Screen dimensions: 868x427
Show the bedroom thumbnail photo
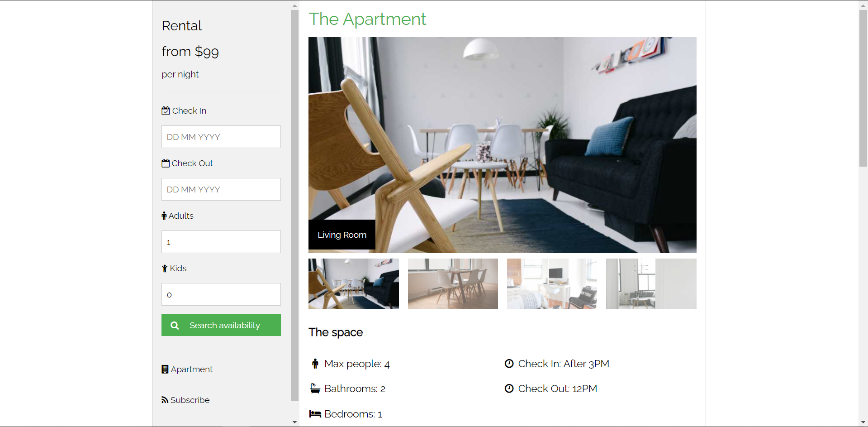[552, 283]
